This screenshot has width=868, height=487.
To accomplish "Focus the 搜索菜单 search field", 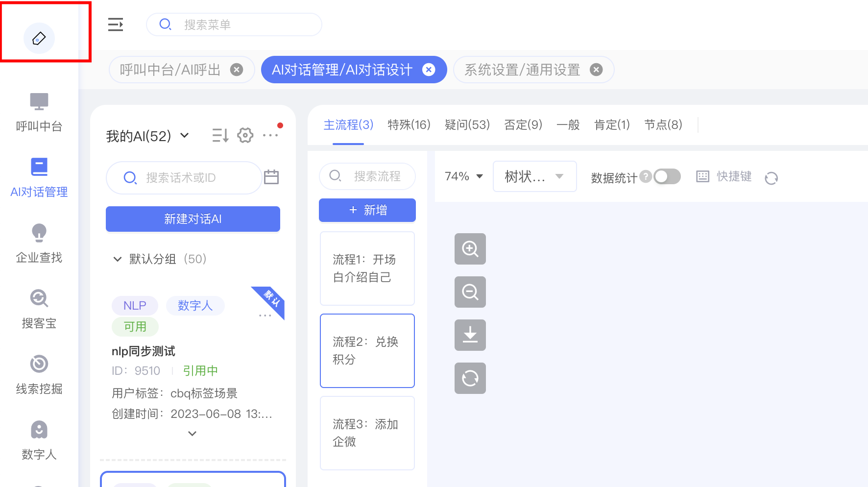I will coord(234,24).
